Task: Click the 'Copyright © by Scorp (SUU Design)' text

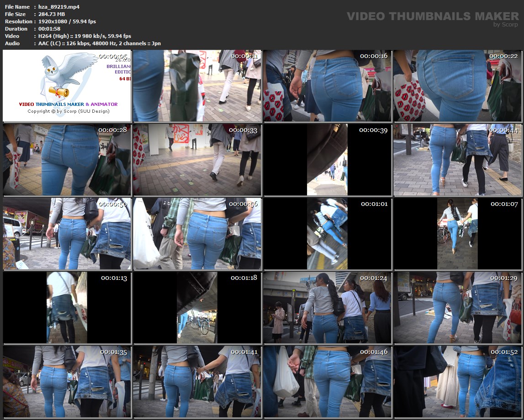Action: coord(69,111)
